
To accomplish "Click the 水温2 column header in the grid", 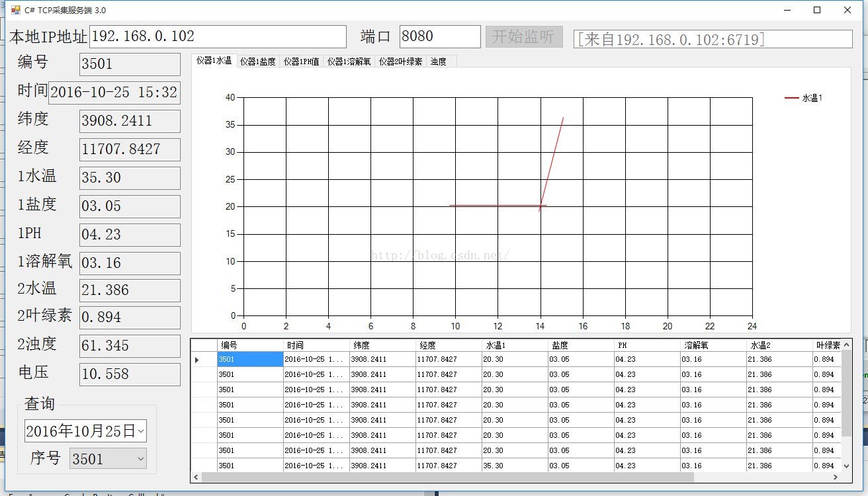I will coord(779,345).
